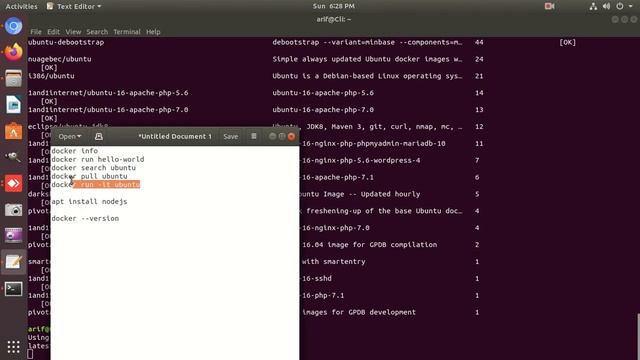Switch to Text Editor in the dock

tap(13, 262)
